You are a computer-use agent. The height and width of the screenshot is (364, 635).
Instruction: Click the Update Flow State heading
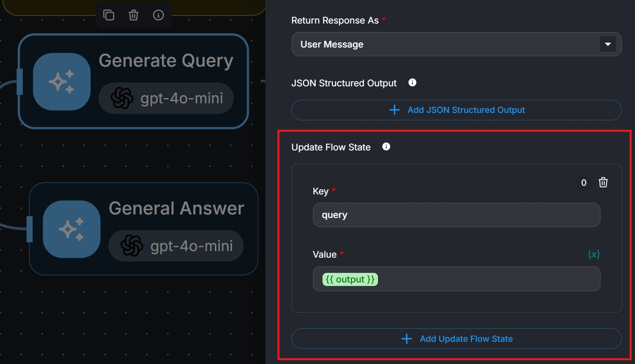[x=331, y=147]
